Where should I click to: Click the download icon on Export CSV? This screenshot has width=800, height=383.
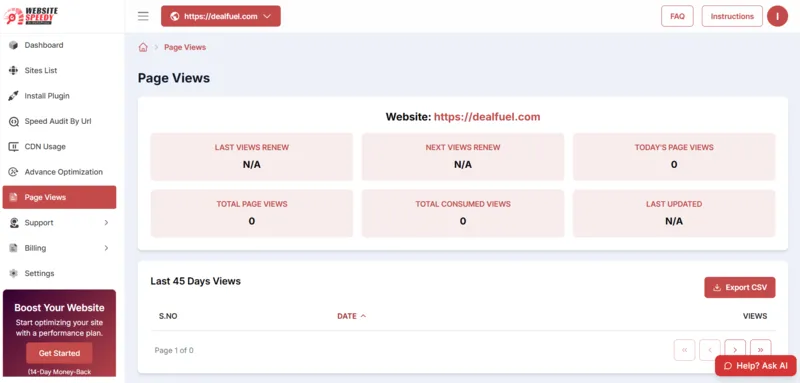pos(717,288)
